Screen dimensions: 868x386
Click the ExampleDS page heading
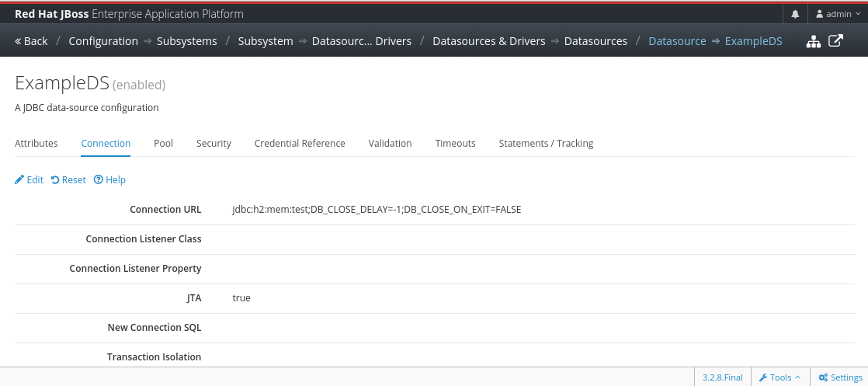[62, 82]
